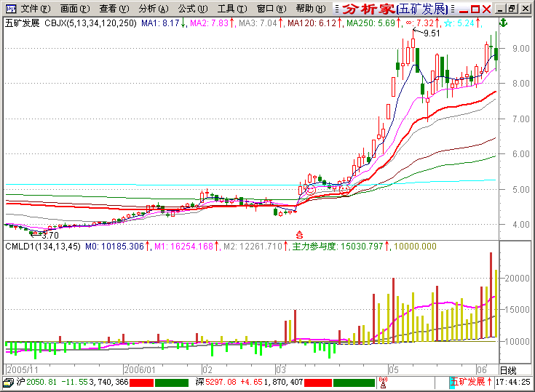The height and width of the screenshot is (392, 535).
Task: Click the 主力参与度: 15030.797 value
Action: (338, 247)
